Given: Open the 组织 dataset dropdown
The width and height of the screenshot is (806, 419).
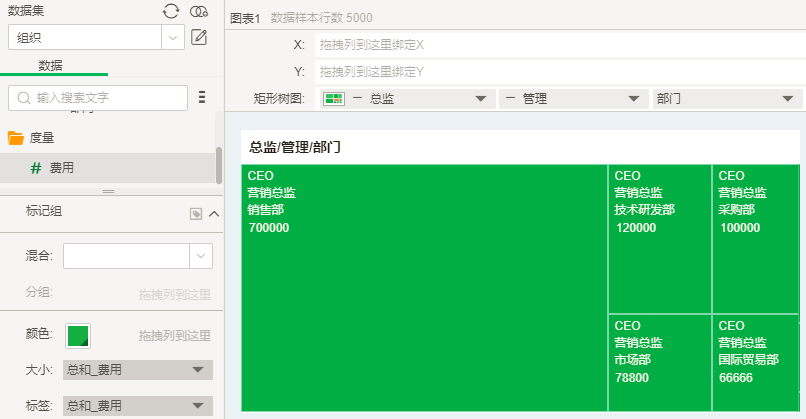Looking at the screenshot, I should coord(173,38).
